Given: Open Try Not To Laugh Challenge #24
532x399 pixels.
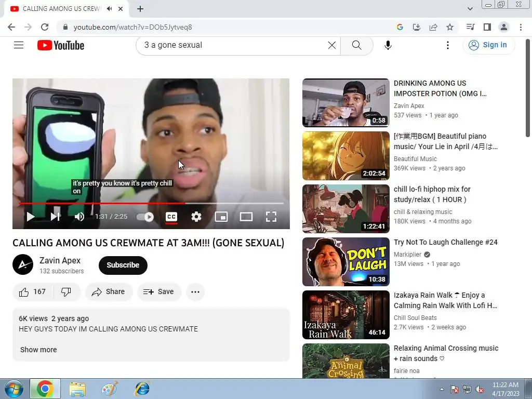Looking at the screenshot, I should pos(445,242).
